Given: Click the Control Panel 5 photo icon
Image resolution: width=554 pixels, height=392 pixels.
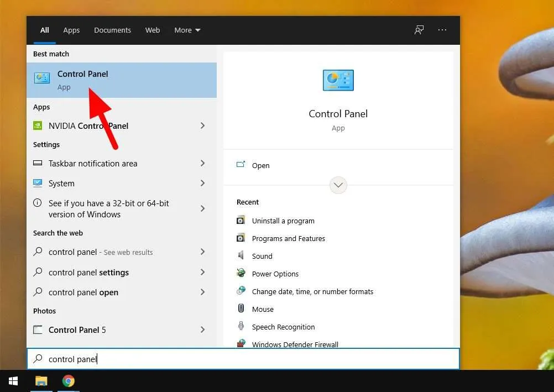Looking at the screenshot, I should [38, 330].
